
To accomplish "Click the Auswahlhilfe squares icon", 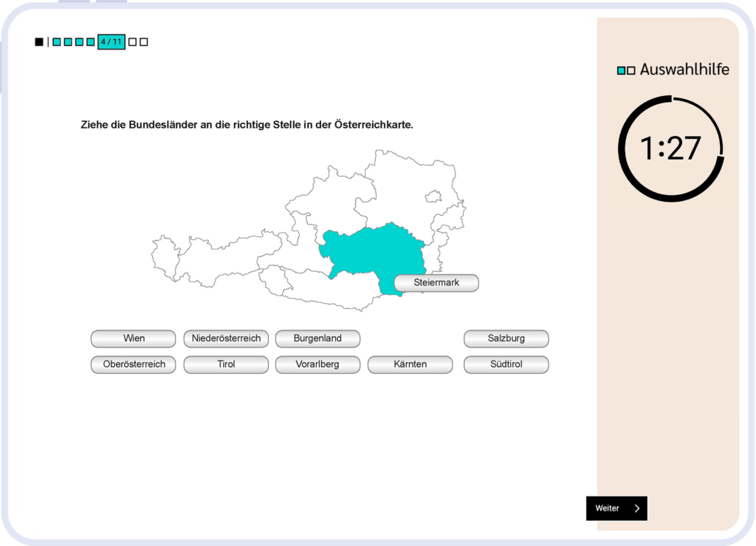I will click(626, 70).
